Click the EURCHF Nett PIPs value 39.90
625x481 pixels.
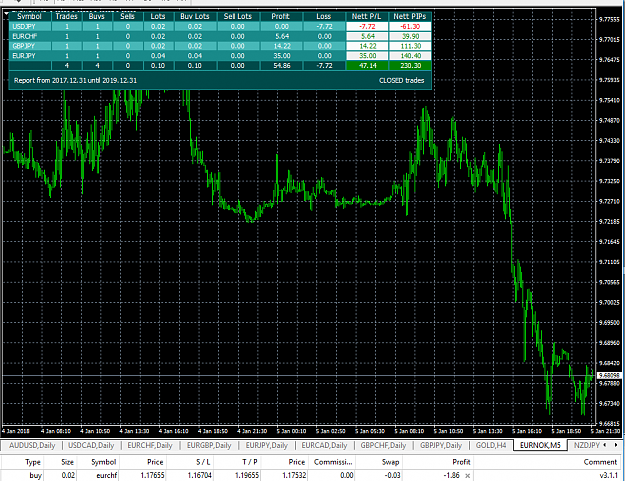[x=410, y=36]
